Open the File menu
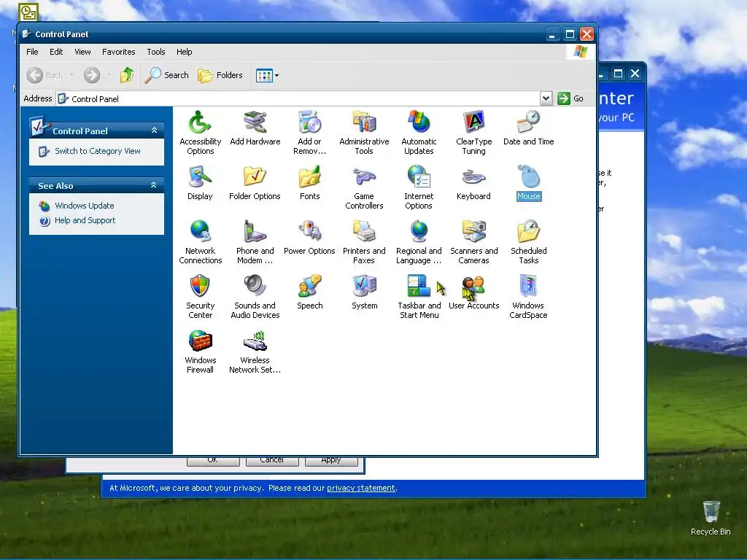Viewport: 747px width, 560px height. (32, 52)
